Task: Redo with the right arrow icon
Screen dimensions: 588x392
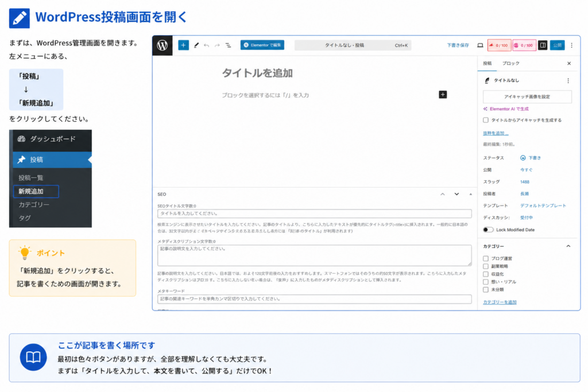Action: 217,45
